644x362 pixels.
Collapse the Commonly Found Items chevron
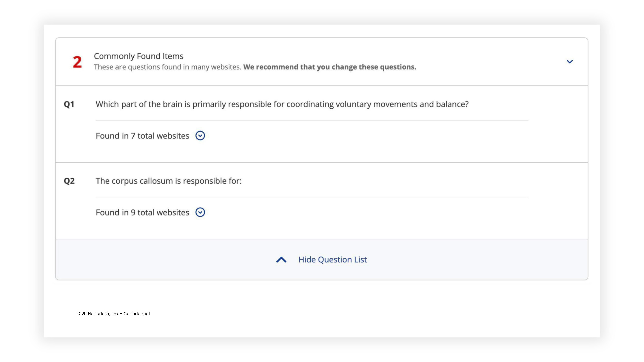[x=570, y=62]
